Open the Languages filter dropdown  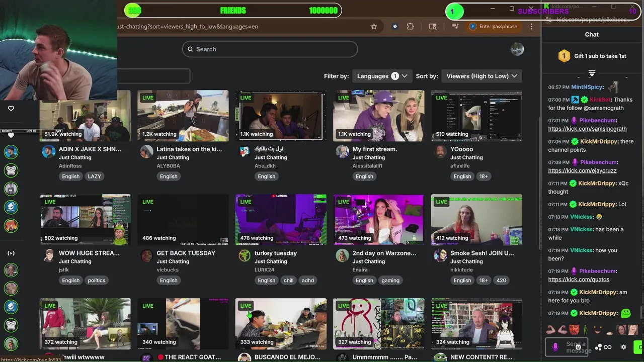pyautogui.click(x=382, y=76)
